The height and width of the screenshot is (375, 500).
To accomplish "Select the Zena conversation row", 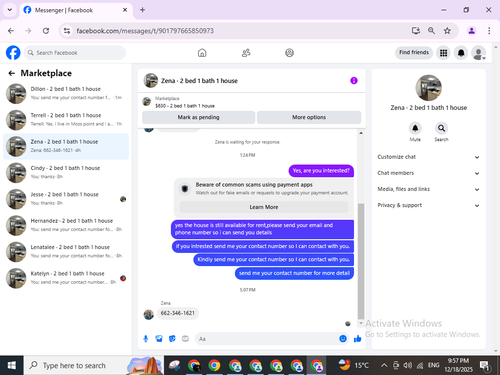I will click(66, 146).
